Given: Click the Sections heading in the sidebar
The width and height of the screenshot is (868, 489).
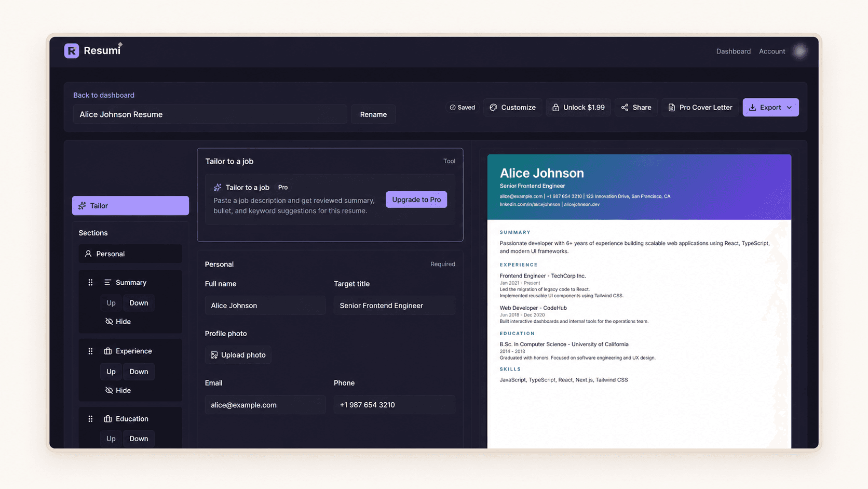Looking at the screenshot, I should pos(93,233).
